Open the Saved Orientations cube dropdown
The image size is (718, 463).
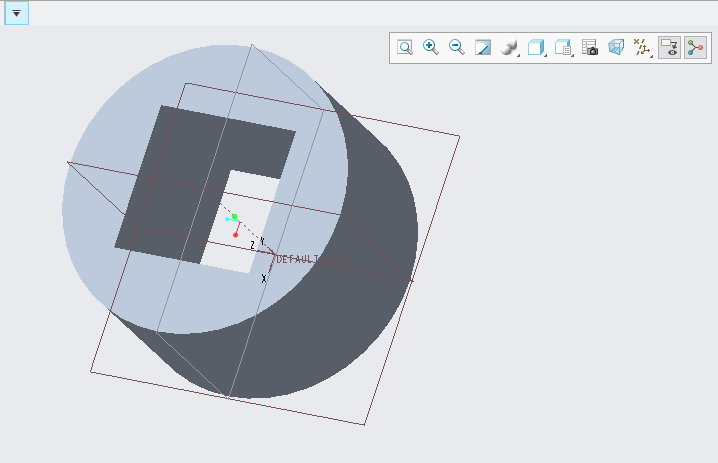click(537, 47)
